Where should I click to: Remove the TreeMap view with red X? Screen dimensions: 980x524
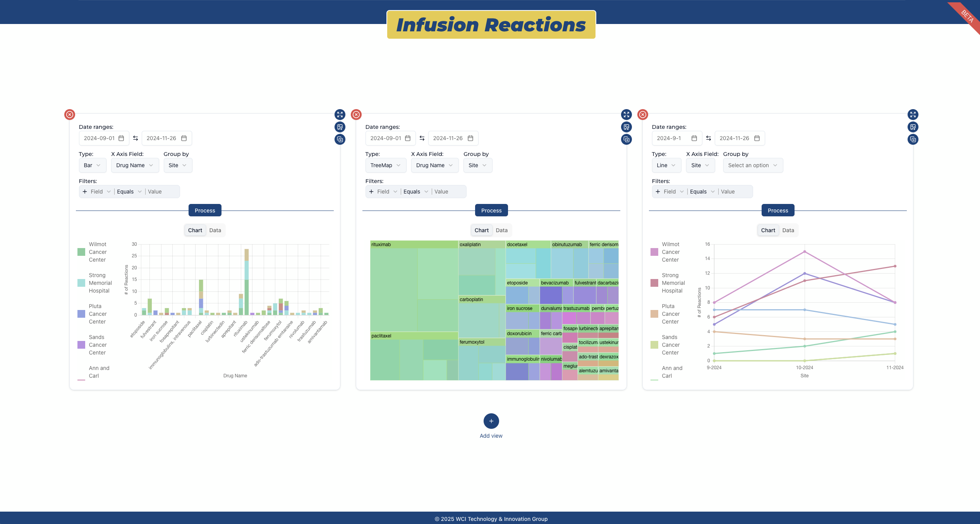(356, 115)
